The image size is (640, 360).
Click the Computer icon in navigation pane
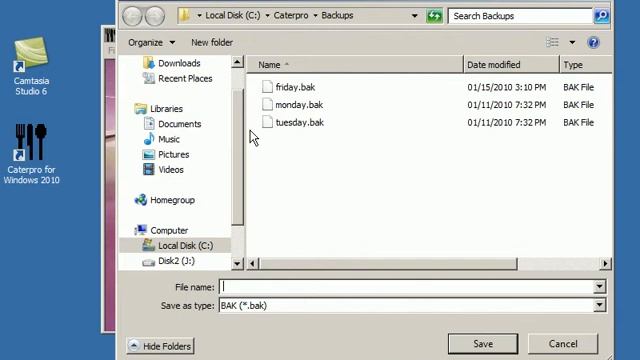[140, 230]
